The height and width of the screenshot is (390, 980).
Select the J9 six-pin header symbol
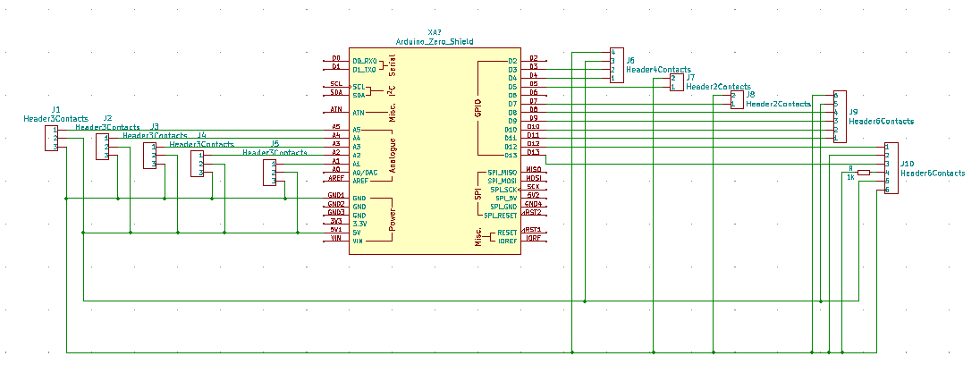pyautogui.click(x=840, y=117)
